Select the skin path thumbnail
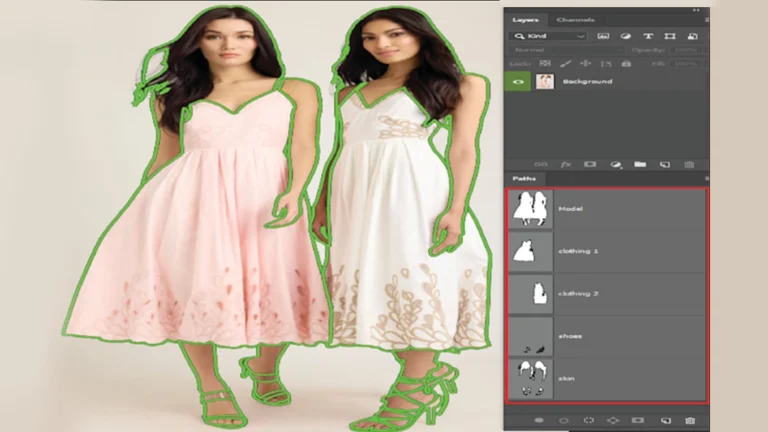Viewport: 768px width, 432px height. (530, 379)
